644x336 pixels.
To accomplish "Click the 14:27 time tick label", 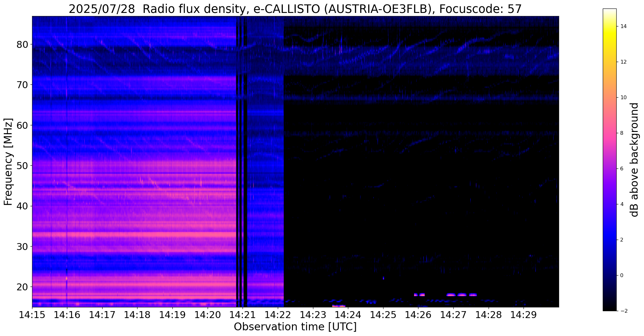I will point(453,315).
